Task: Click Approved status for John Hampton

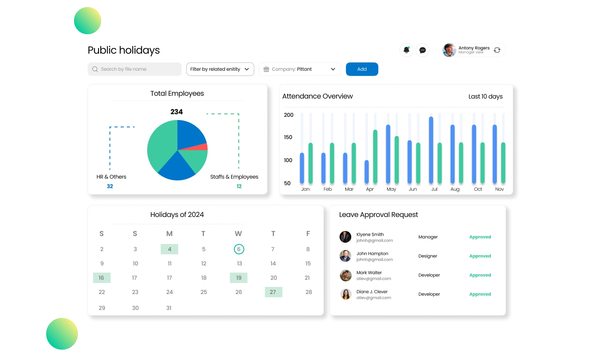Action: coord(480,256)
